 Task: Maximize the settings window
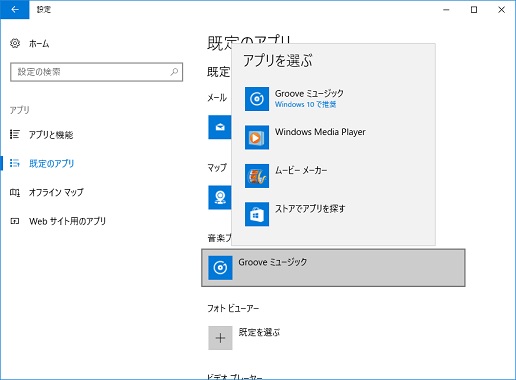click(x=474, y=10)
